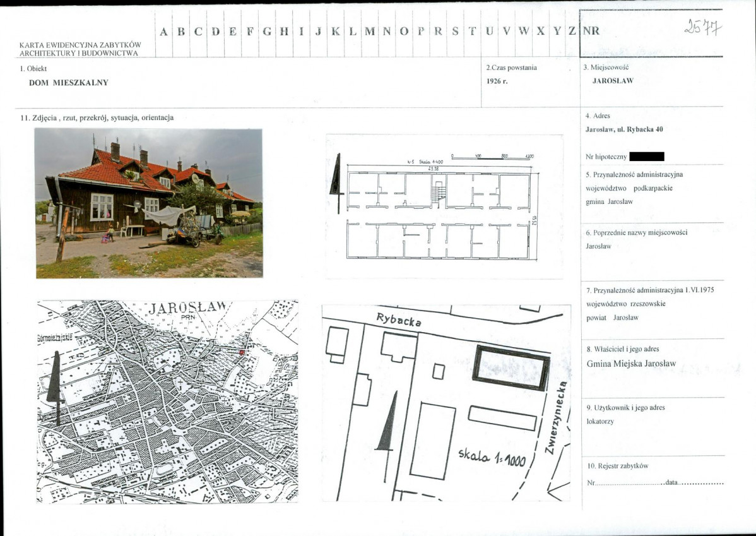Click the staircase symbol in the floor plan
Image resolution: width=756 pixels, height=536 pixels.
pos(439,191)
